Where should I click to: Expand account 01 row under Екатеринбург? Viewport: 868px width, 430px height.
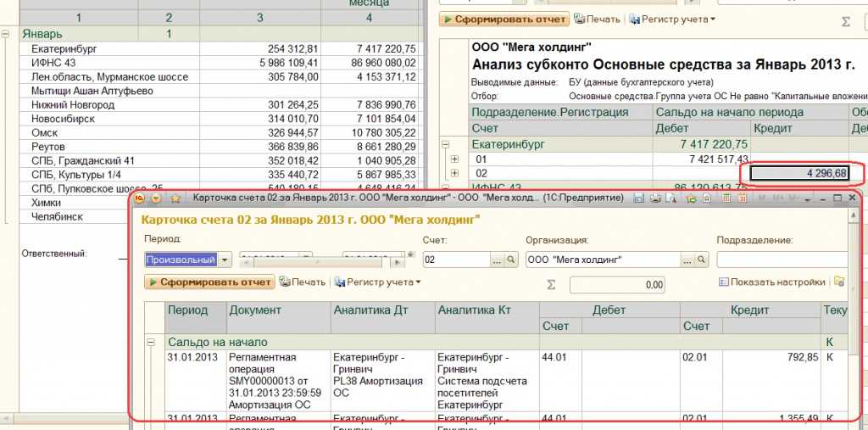[x=455, y=159]
